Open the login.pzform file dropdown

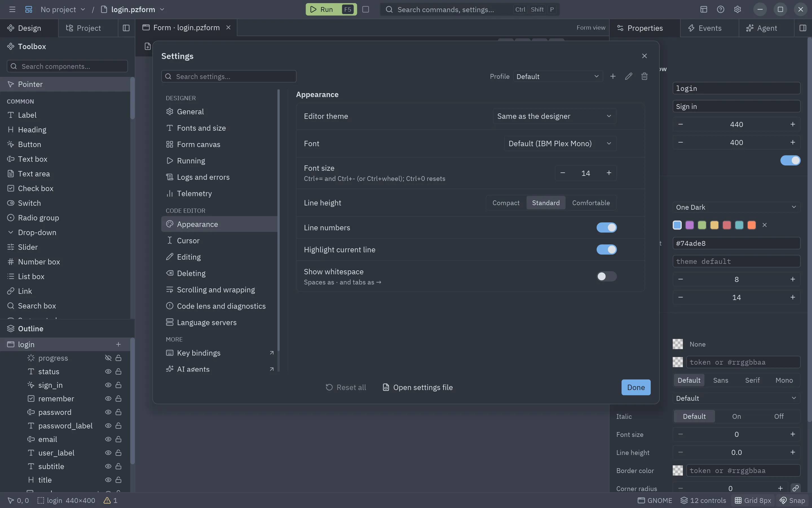pos(133,9)
